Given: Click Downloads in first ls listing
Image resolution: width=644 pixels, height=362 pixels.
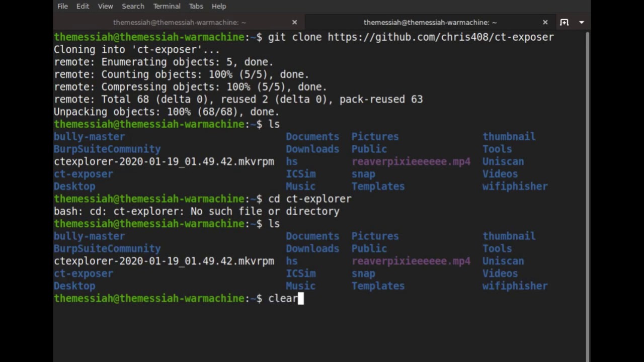Looking at the screenshot, I should click(x=312, y=149).
